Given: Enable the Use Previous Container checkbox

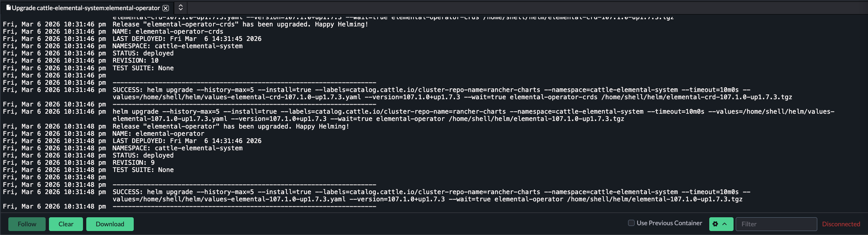Looking at the screenshot, I should [631, 223].
